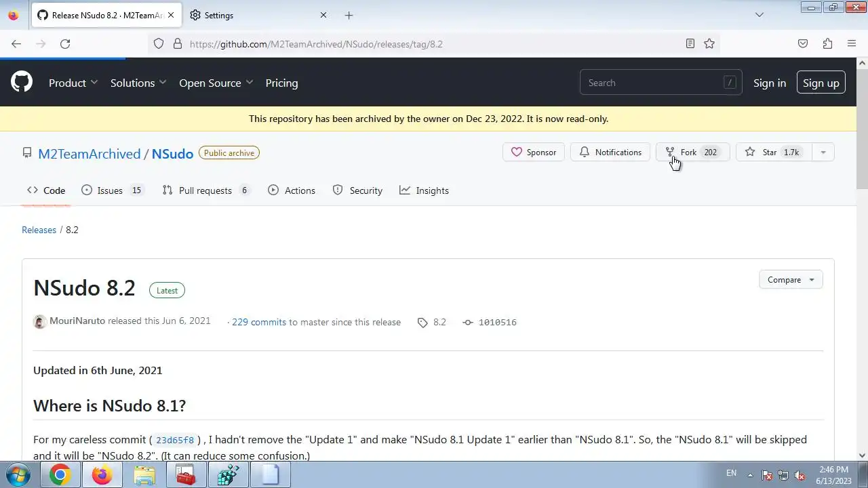Image resolution: width=868 pixels, height=488 pixels.
Task: Click the Sign up button
Action: pyautogui.click(x=821, y=83)
